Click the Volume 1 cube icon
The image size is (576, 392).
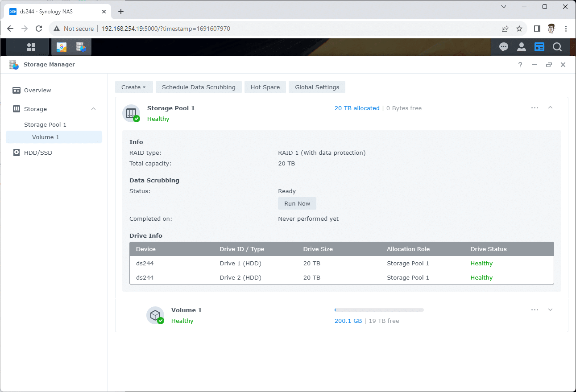[155, 315]
